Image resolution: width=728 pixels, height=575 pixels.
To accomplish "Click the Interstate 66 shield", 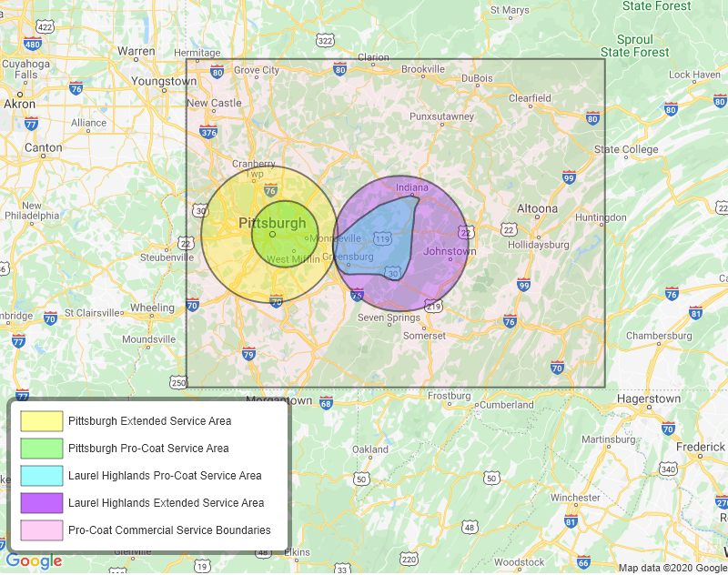I will click(x=583, y=562).
